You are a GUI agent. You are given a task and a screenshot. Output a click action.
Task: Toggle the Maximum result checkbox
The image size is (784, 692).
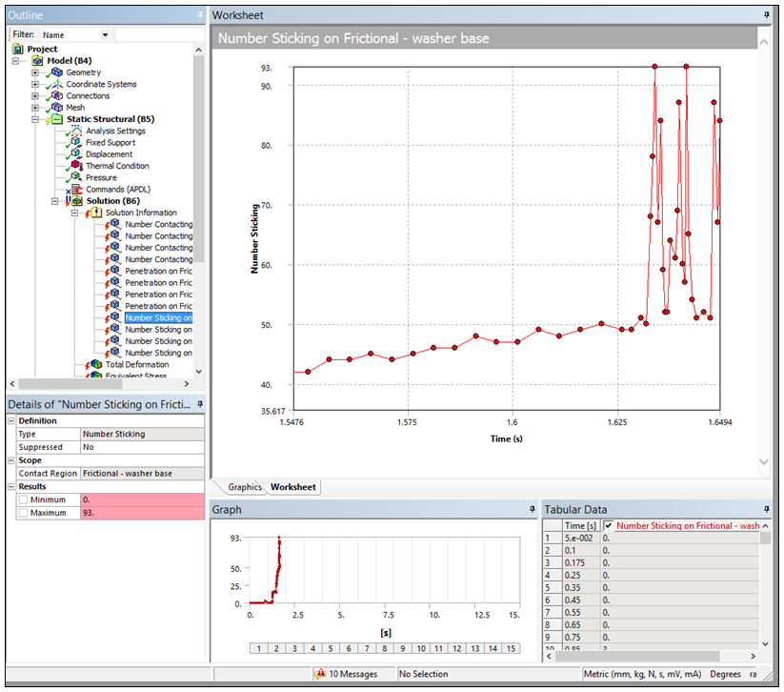[24, 513]
